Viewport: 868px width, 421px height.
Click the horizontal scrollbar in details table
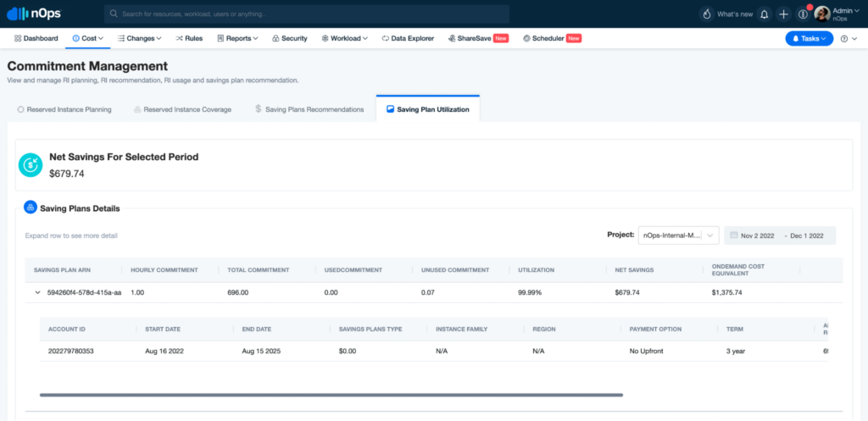331,395
